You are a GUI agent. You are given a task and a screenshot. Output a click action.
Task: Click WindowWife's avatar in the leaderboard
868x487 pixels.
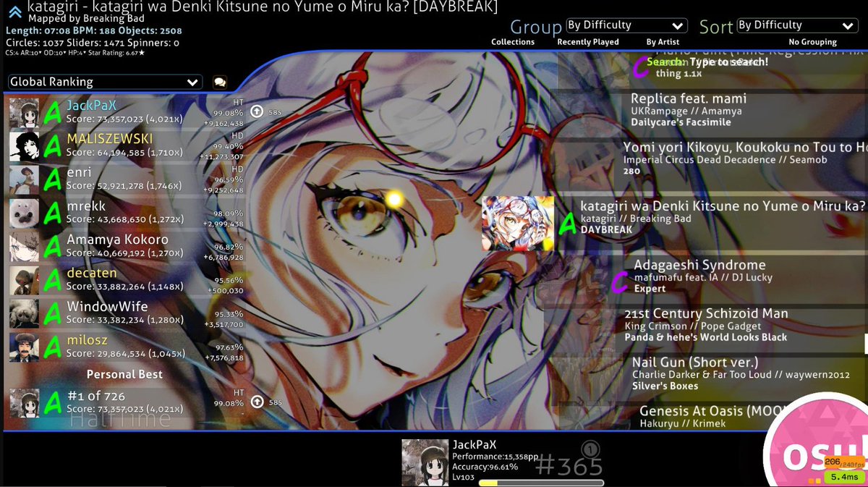click(24, 314)
